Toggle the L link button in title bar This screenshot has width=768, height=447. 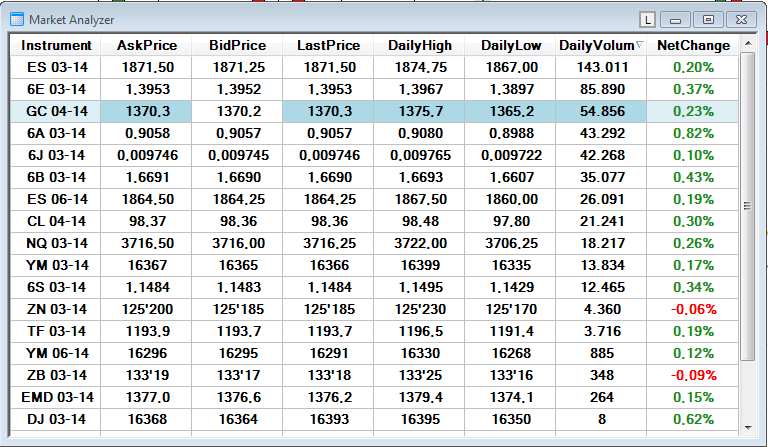click(648, 20)
